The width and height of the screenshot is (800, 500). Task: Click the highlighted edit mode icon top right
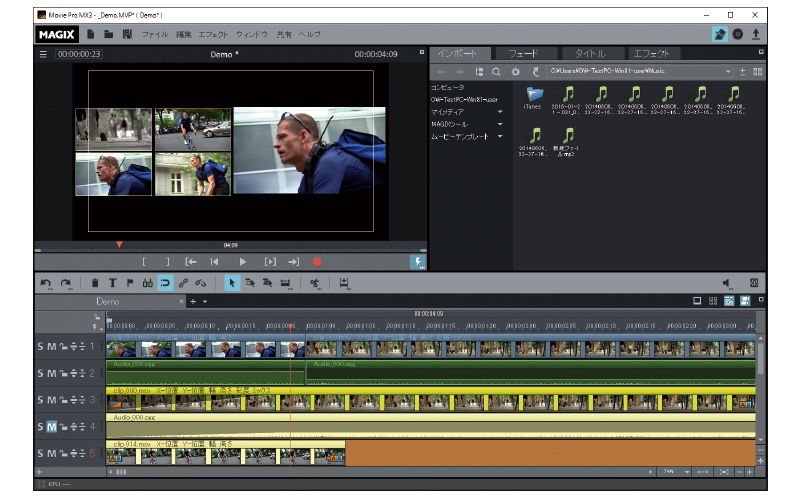coord(720,34)
